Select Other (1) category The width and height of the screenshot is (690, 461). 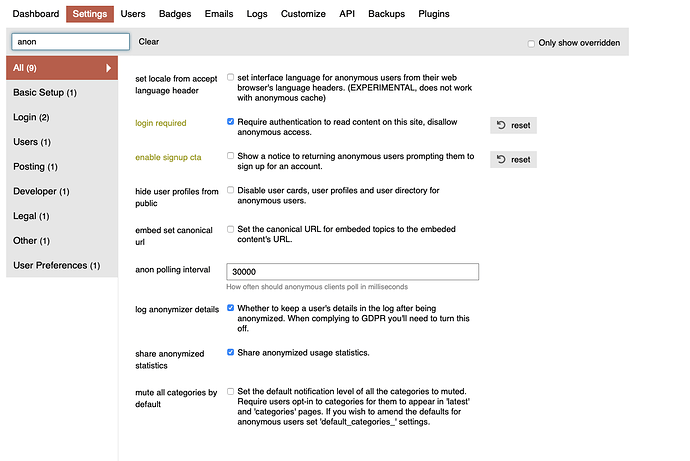(x=62, y=240)
